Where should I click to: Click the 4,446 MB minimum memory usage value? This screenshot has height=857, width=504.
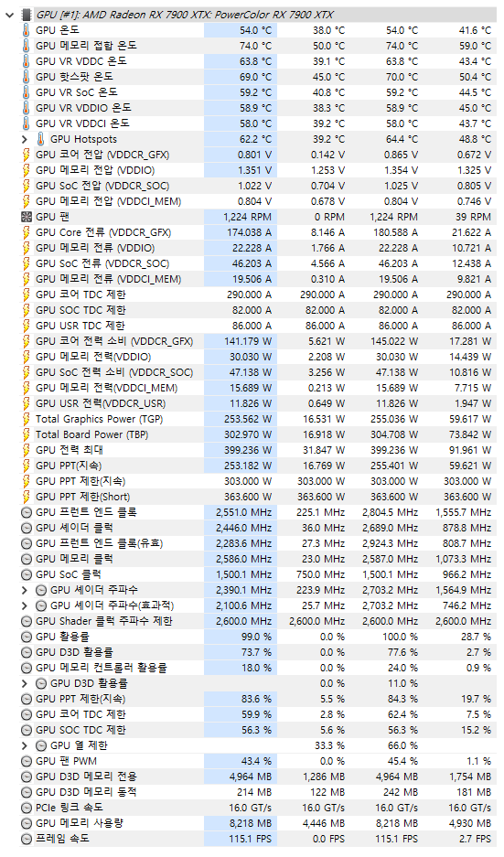pos(324,823)
